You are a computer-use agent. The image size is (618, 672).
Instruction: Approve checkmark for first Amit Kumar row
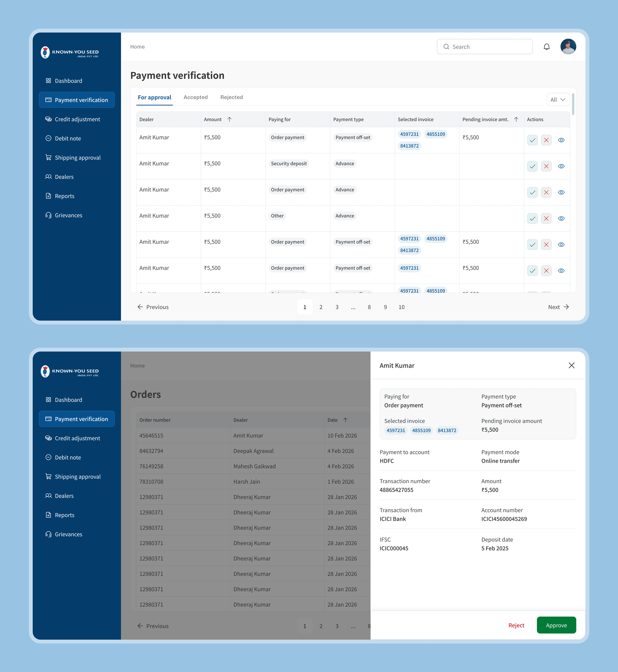click(532, 140)
